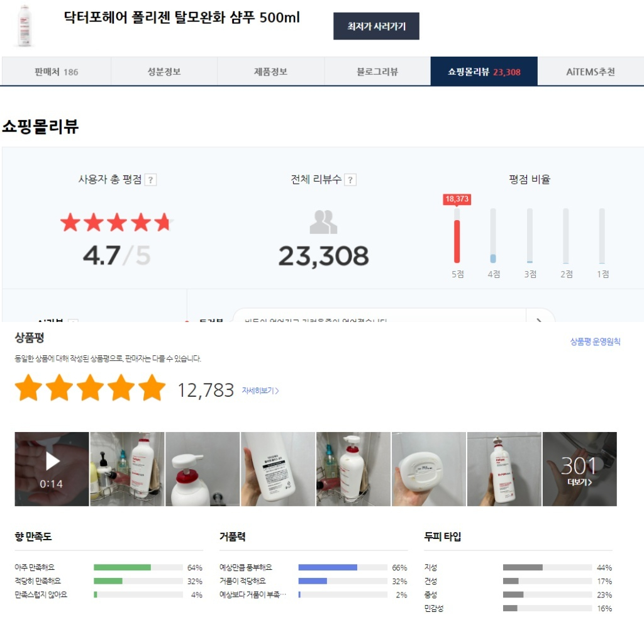644x644 pixels.
Task: Open the 상품평 운영원칙 link
Action: click(x=595, y=341)
